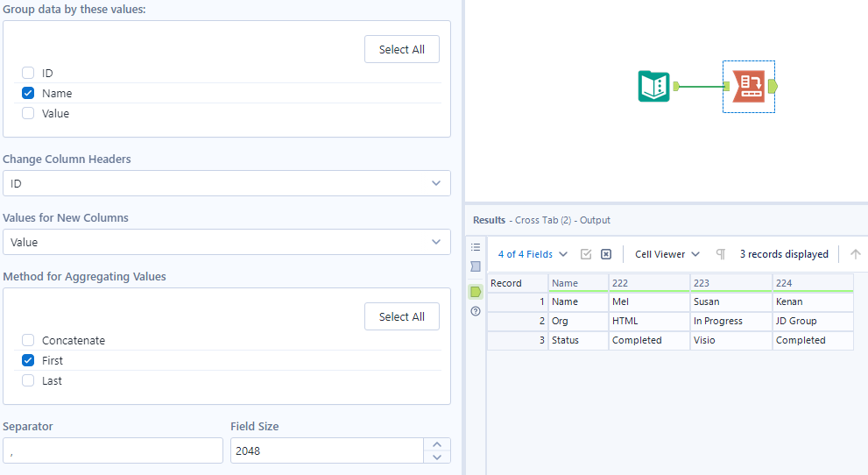Open the Results help question mark icon

476,311
